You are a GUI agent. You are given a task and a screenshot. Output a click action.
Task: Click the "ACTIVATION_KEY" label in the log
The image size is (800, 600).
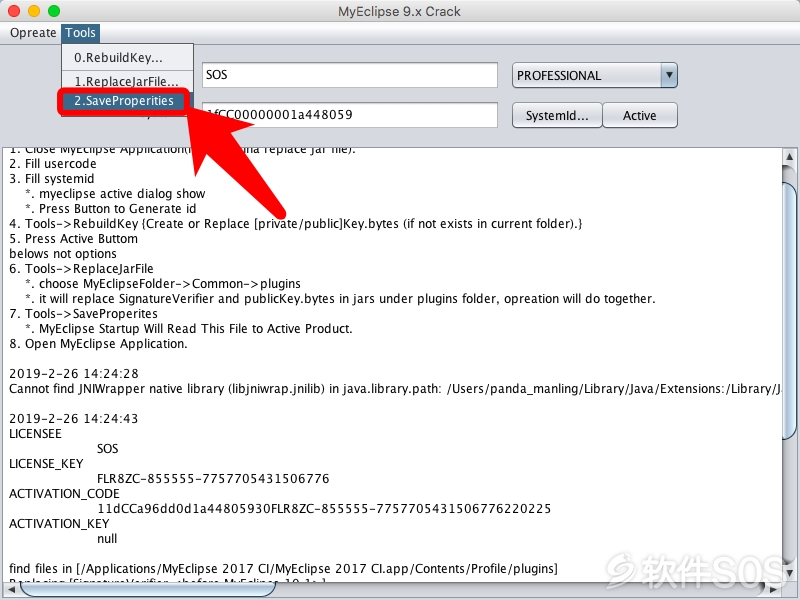point(59,524)
